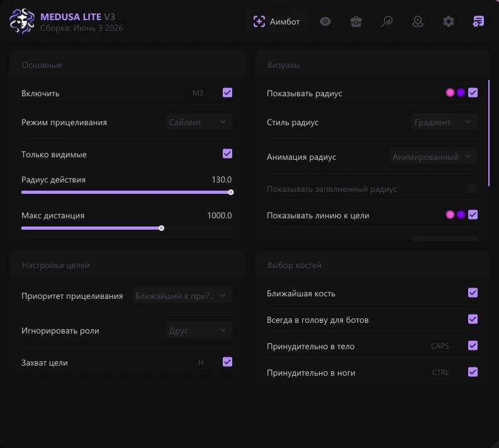This screenshot has height=448, width=499.
Task: Click the Medusa head logo
Action: point(22,21)
